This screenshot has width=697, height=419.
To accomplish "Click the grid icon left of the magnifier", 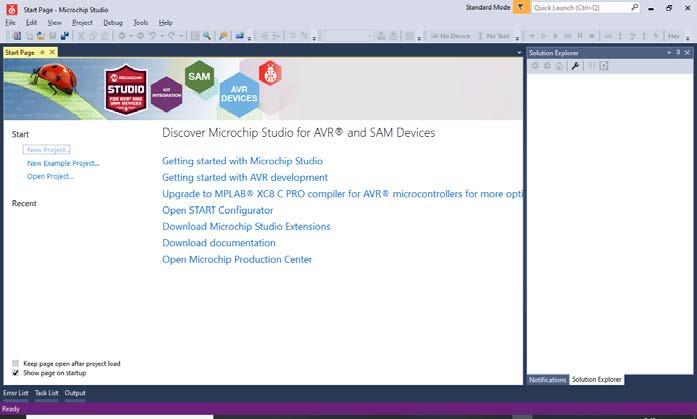I will coord(195,36).
